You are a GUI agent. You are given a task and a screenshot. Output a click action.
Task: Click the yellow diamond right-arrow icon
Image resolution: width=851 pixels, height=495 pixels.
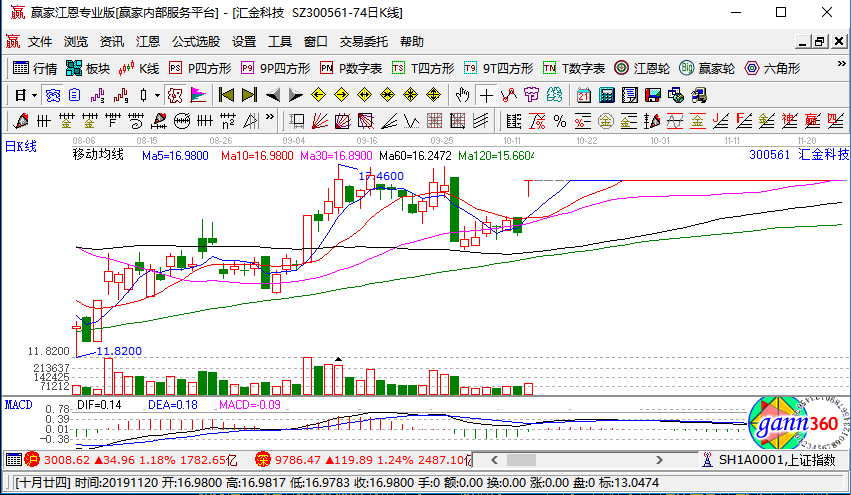click(x=341, y=96)
